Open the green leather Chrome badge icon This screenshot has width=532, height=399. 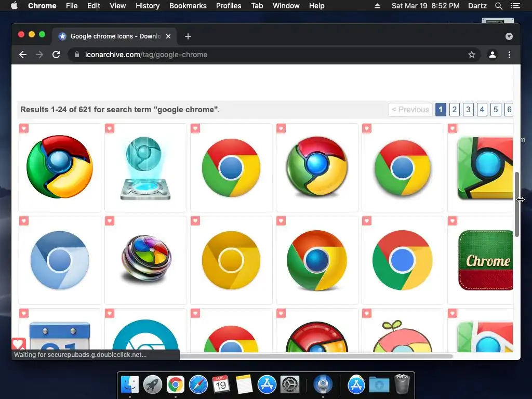click(485, 260)
